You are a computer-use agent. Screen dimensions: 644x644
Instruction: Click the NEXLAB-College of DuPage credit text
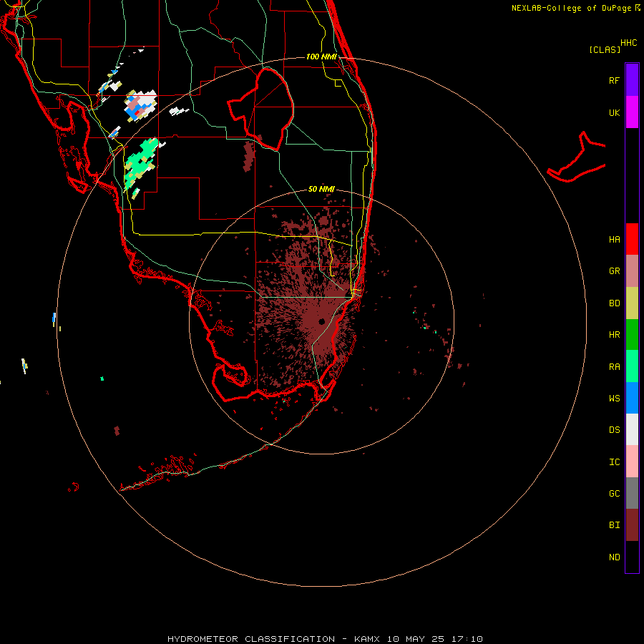point(572,8)
